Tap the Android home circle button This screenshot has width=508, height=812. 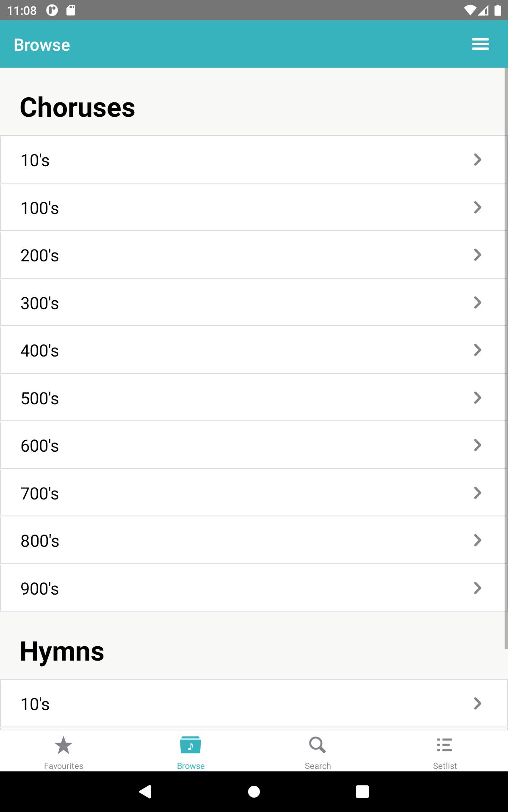[254, 791]
